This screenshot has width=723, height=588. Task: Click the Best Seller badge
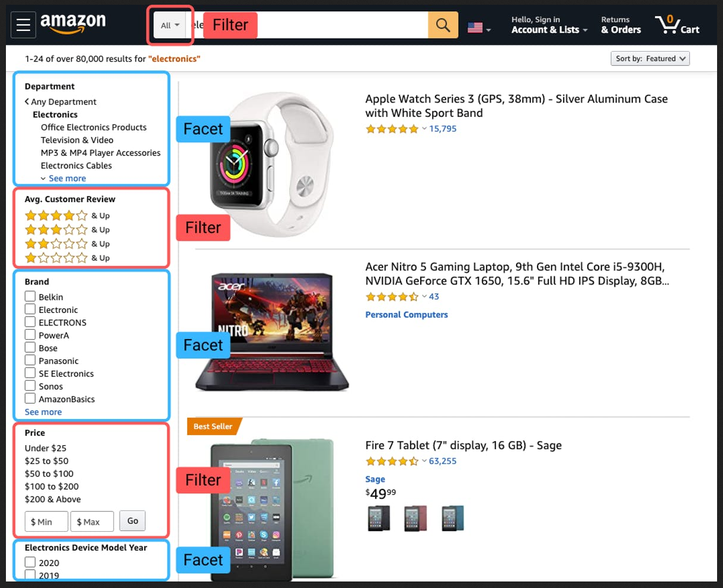(x=213, y=426)
